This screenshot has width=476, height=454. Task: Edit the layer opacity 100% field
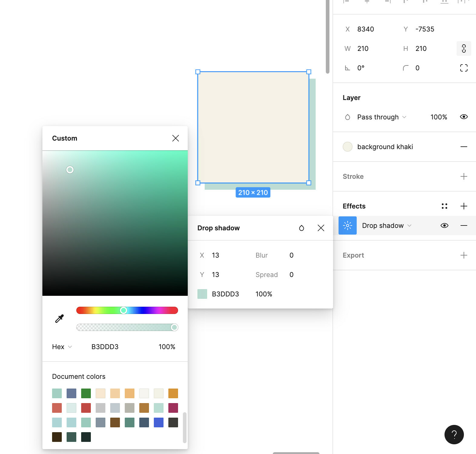pos(439,117)
